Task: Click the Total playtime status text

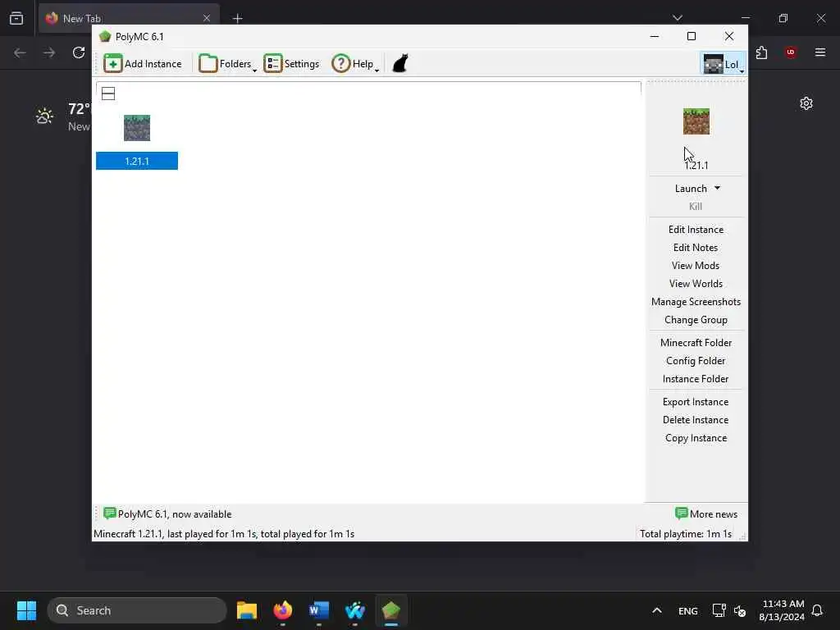Action: [686, 533]
